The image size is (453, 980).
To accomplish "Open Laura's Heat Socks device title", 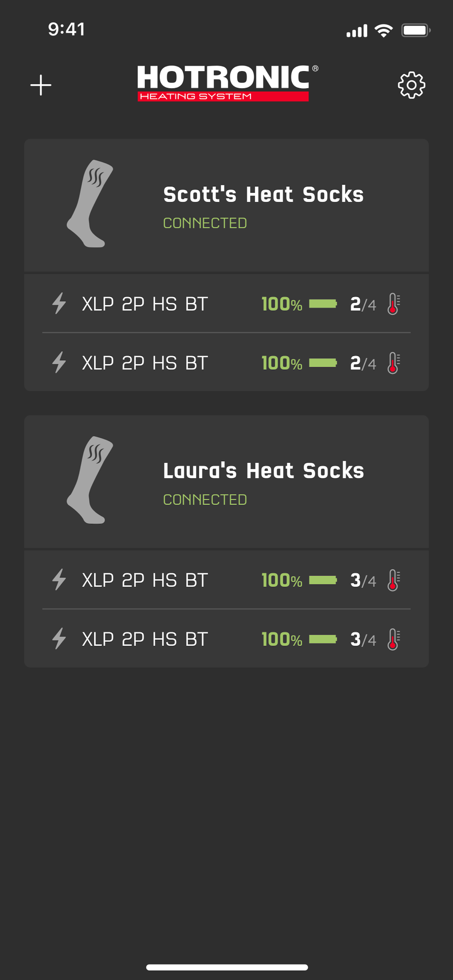I will click(263, 471).
